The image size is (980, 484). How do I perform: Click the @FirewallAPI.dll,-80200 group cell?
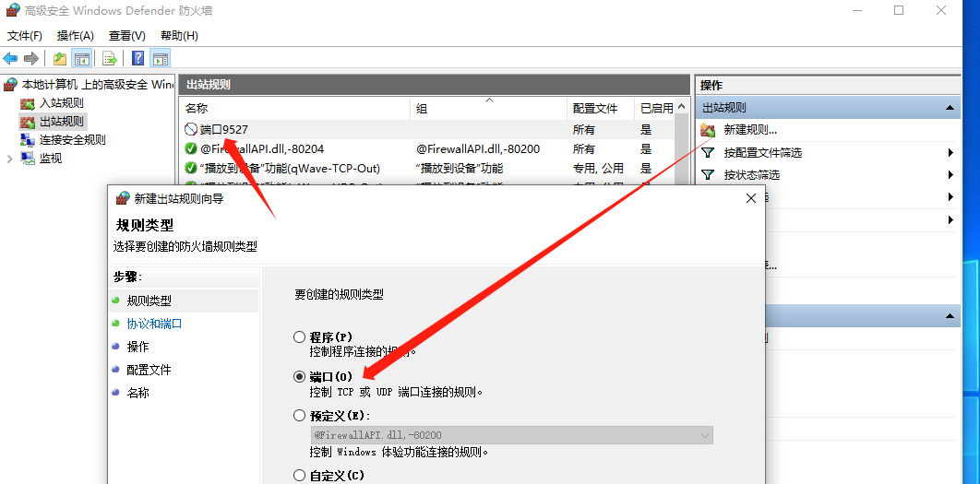(x=478, y=148)
